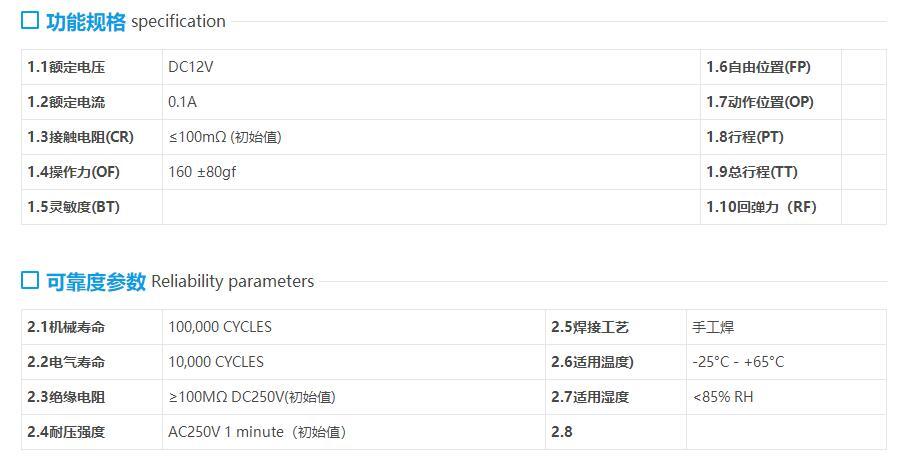Viewport: 903px width, 465px height.
Task: Select the 1.1额定电压 label cell
Action: (x=66, y=67)
